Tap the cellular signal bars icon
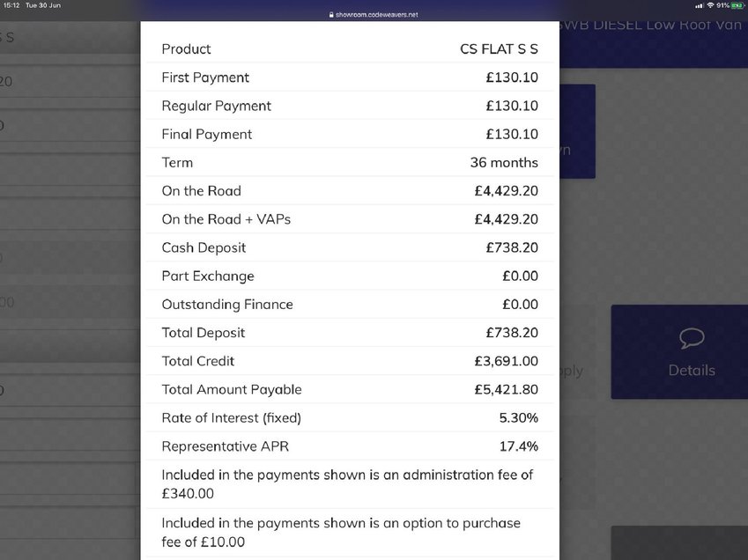This screenshot has width=748, height=560. click(x=700, y=5)
